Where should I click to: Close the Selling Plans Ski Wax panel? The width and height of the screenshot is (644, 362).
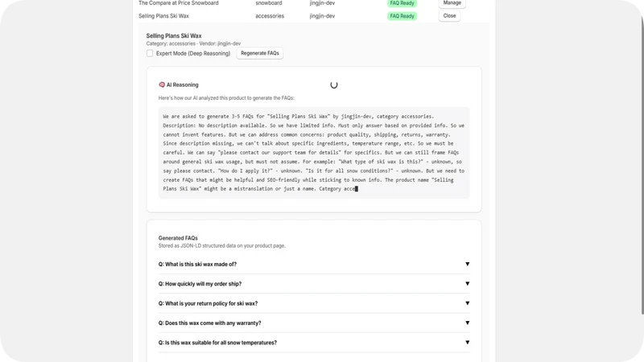tap(449, 16)
